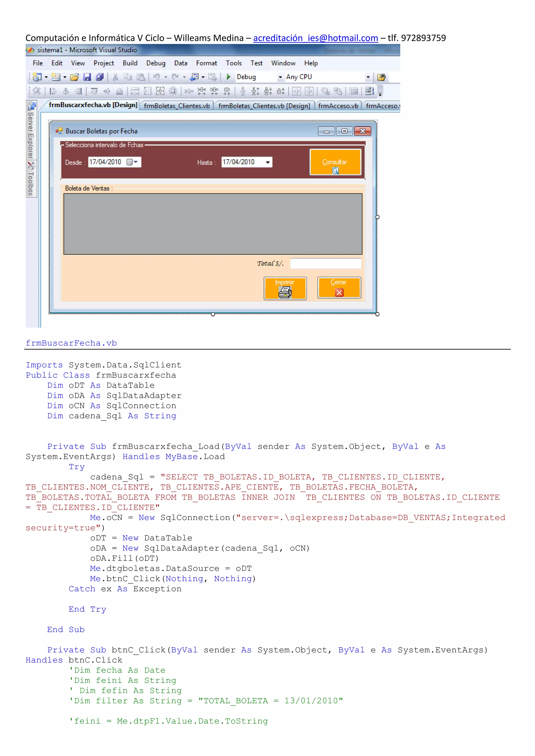The image size is (535, 756).
Task: Click the Center Vertically icon
Action: click(x=309, y=91)
